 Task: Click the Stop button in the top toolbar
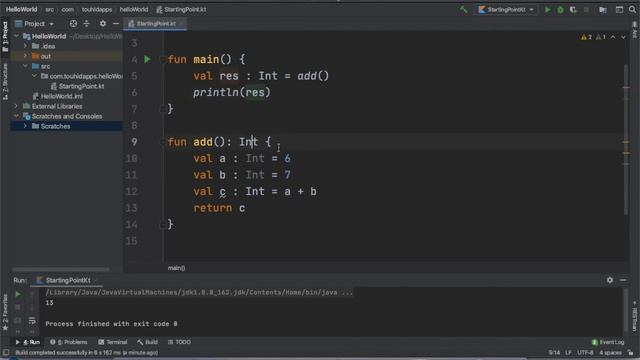coord(586,9)
